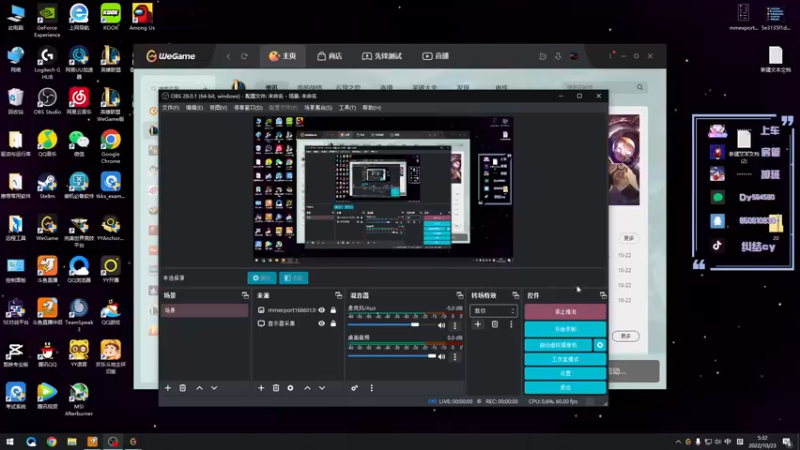800x450 pixels.
Task: Open the Steam desktop shortcut
Action: (x=47, y=186)
